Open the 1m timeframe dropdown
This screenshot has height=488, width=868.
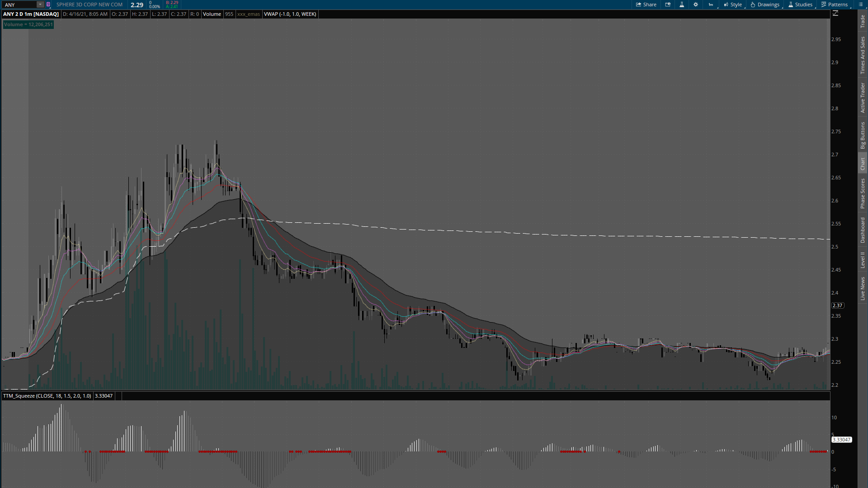[711, 5]
